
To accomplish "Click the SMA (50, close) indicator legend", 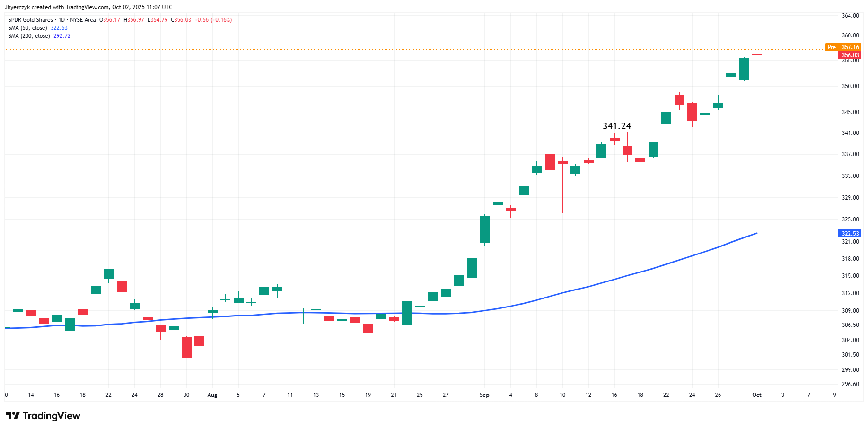I will point(27,28).
